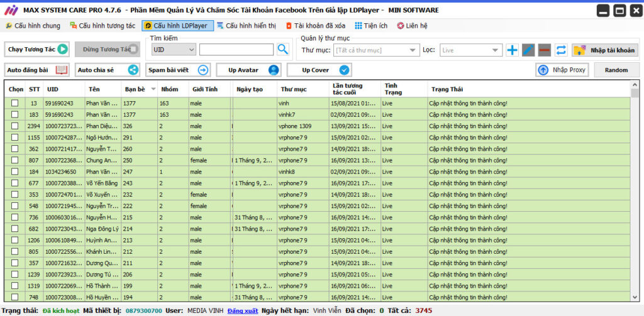The height and width of the screenshot is (316, 644).
Task: Tick checkbox for row STT 807
Action: (15, 160)
